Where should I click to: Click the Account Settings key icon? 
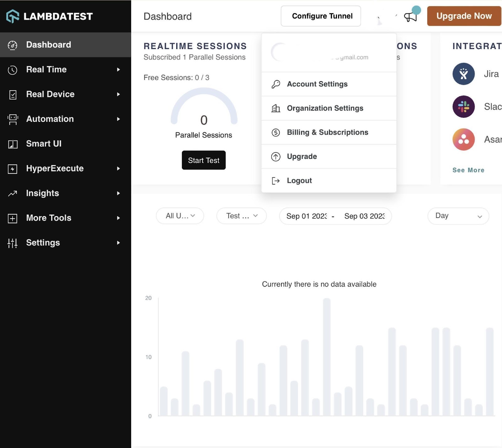coord(276,84)
